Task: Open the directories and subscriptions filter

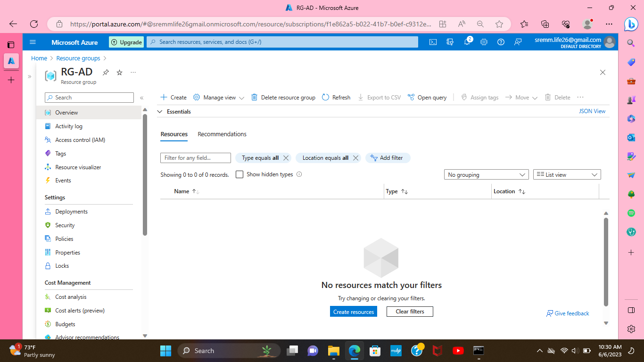Action: (450, 42)
